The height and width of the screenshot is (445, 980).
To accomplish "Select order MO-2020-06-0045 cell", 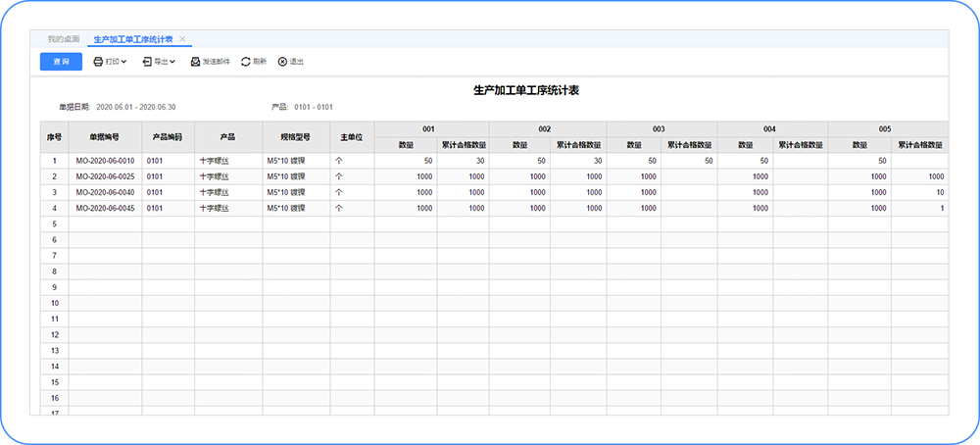I will click(x=104, y=208).
